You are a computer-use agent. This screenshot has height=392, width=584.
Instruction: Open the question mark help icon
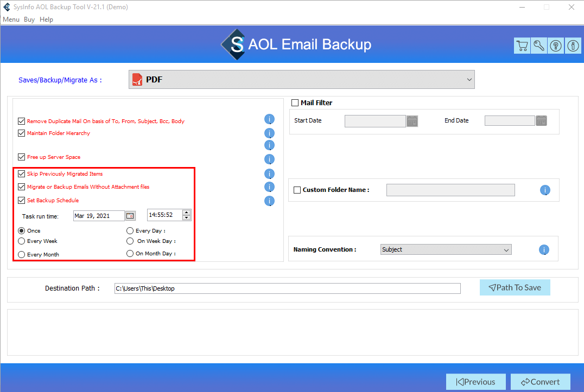coord(556,46)
